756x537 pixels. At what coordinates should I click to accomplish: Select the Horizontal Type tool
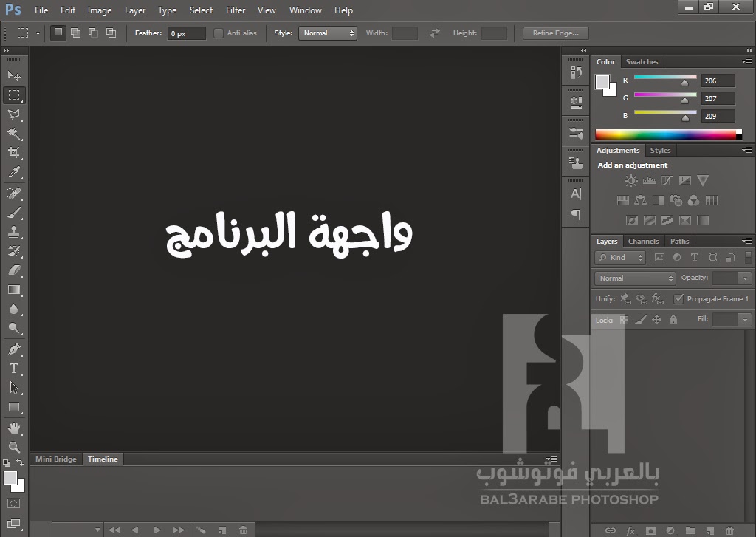(x=14, y=369)
